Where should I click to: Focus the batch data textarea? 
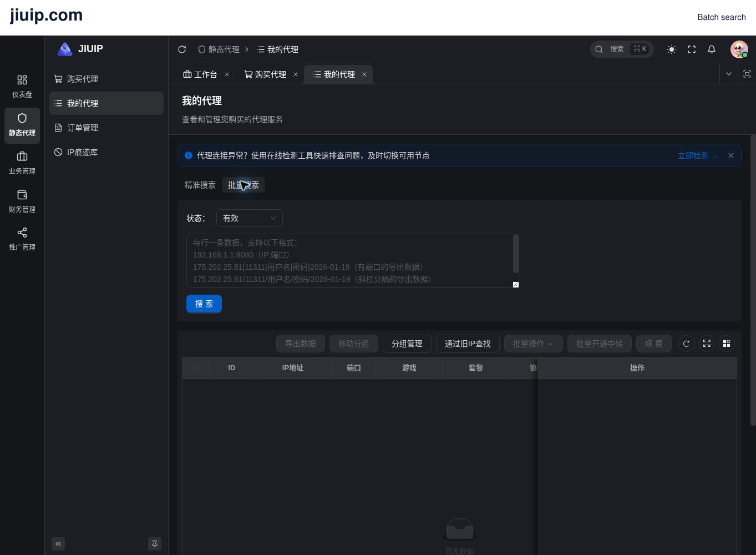tap(353, 261)
